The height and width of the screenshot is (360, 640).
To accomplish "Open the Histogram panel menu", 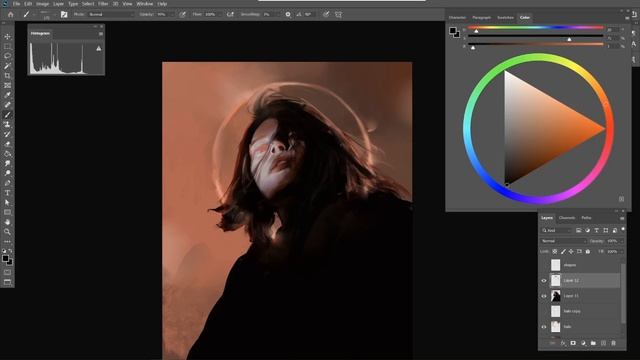I will pos(100,34).
